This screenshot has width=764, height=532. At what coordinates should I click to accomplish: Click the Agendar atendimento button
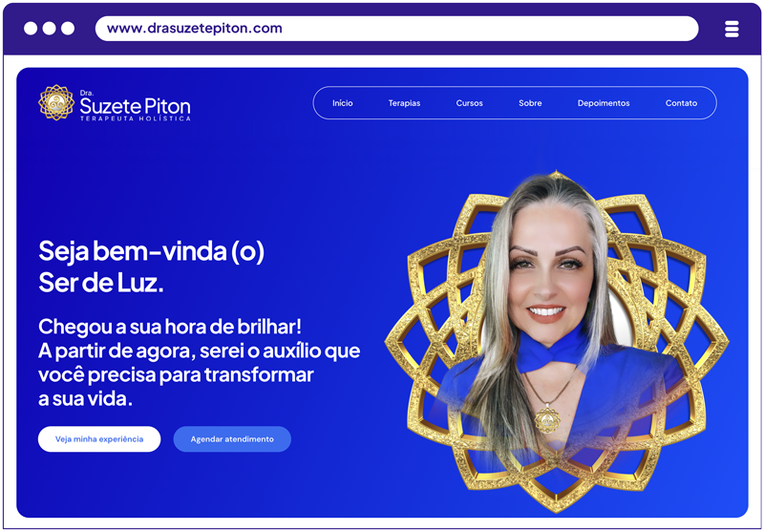click(x=232, y=439)
